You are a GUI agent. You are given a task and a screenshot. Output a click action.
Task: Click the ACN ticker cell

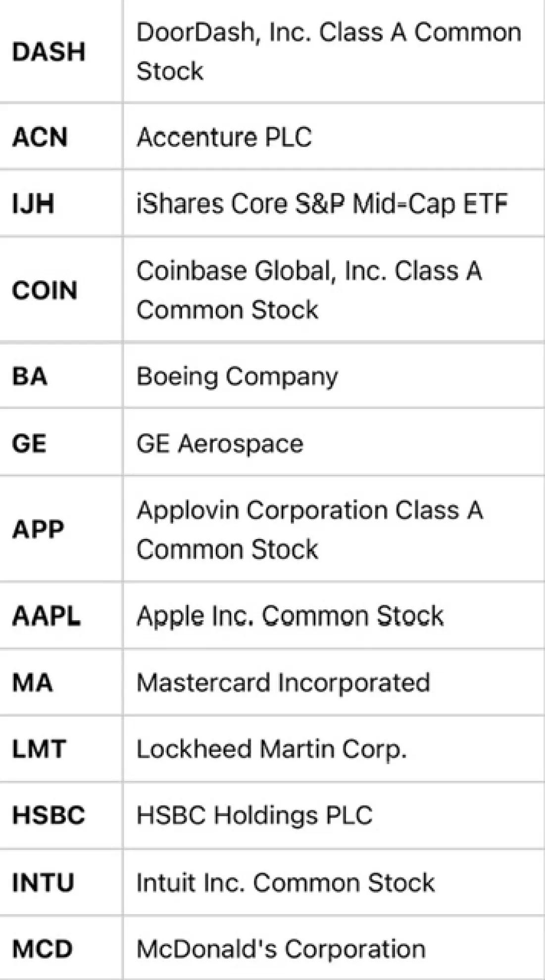(x=40, y=137)
